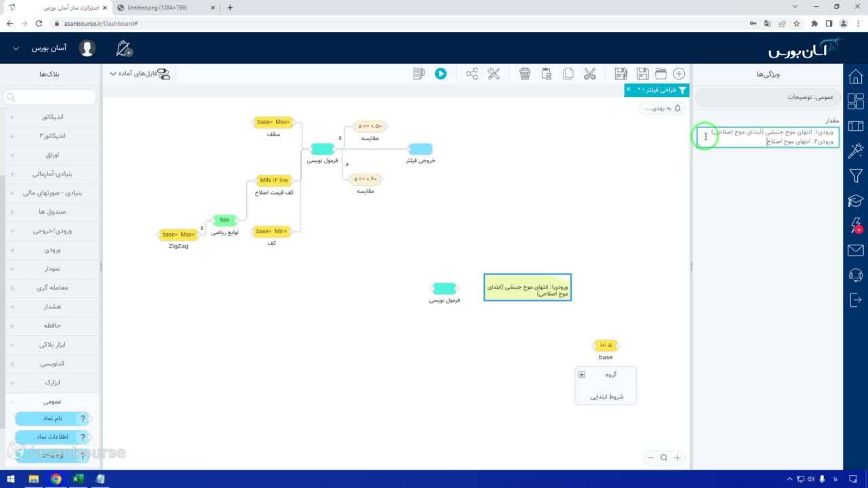The height and width of the screenshot is (488, 868).
Task: Click the plus new file icon
Action: coord(679,74)
